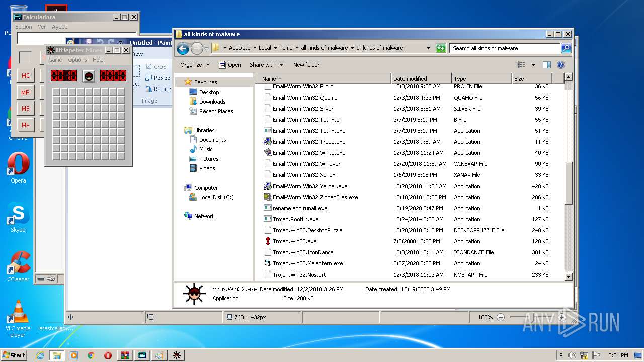Click Rotate in Paint's Image group

coord(158,89)
